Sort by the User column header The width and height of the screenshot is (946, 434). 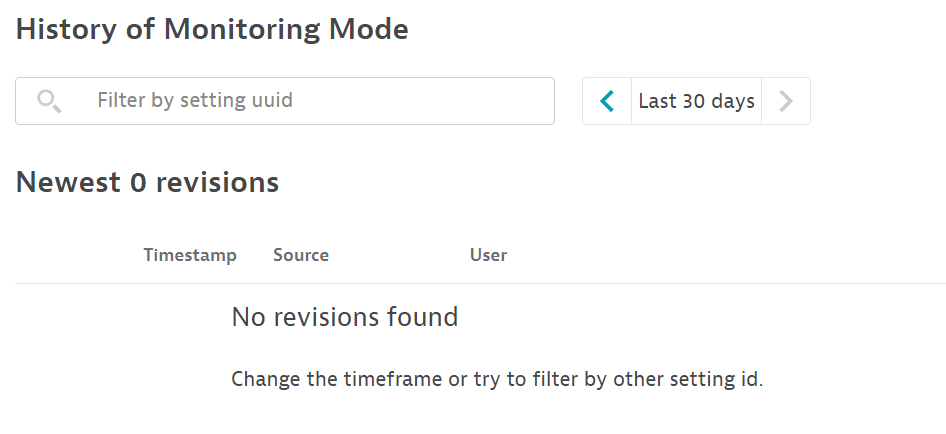(x=488, y=255)
